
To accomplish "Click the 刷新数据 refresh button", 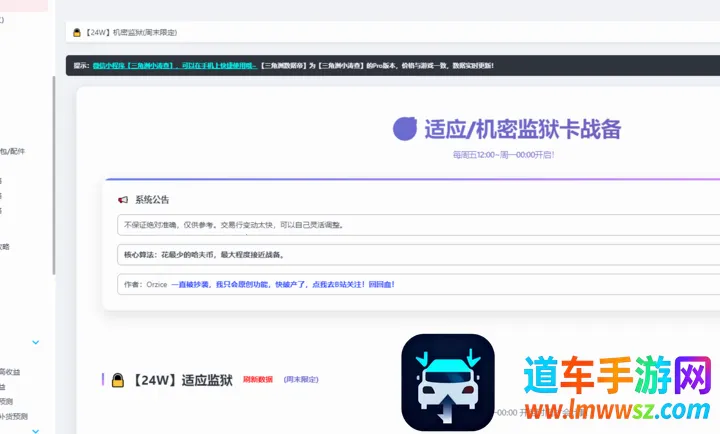I will click(257, 380).
